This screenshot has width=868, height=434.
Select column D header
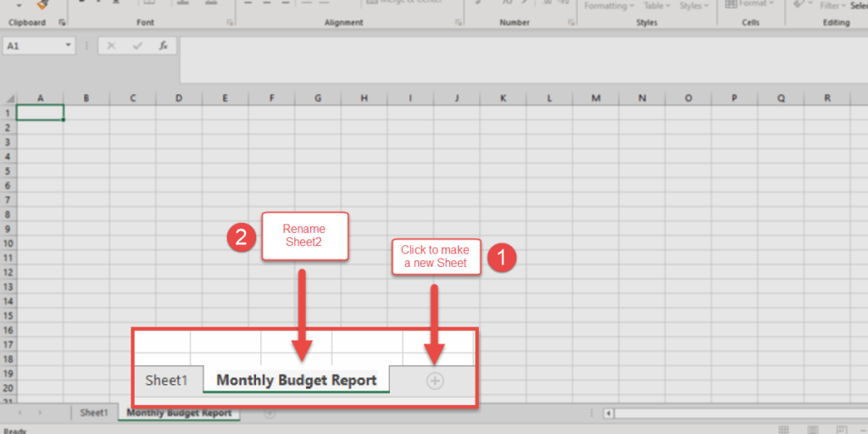(179, 98)
